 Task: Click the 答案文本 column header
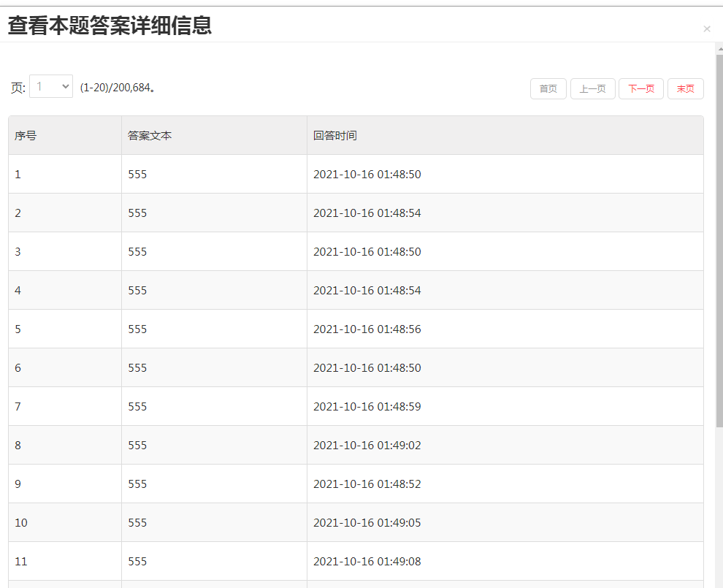pyautogui.click(x=150, y=136)
